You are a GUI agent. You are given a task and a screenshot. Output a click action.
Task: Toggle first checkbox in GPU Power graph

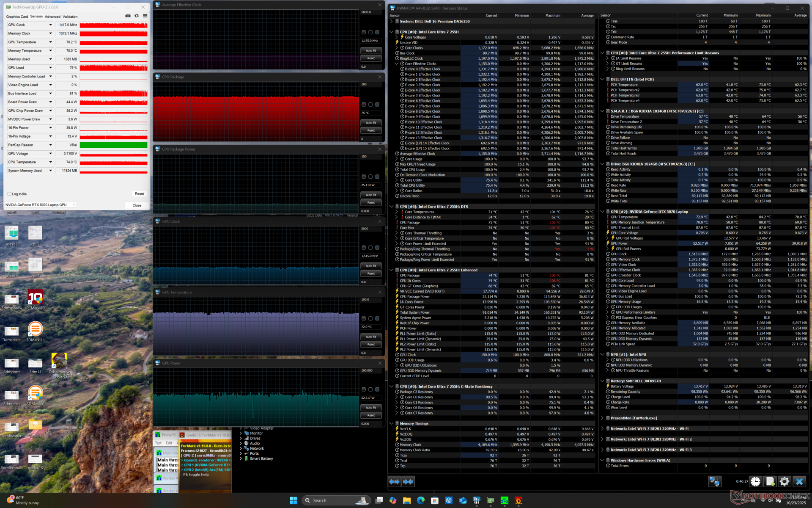[364, 389]
